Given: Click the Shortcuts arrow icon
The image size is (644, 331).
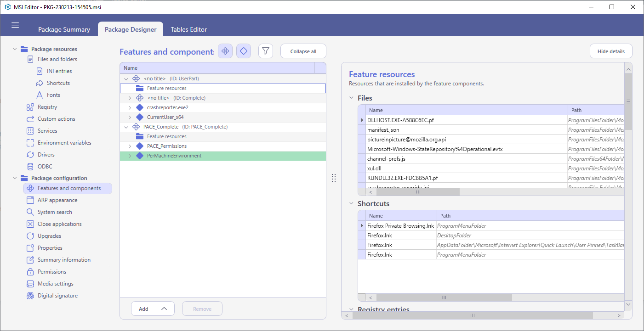Looking at the screenshot, I should point(40,83).
